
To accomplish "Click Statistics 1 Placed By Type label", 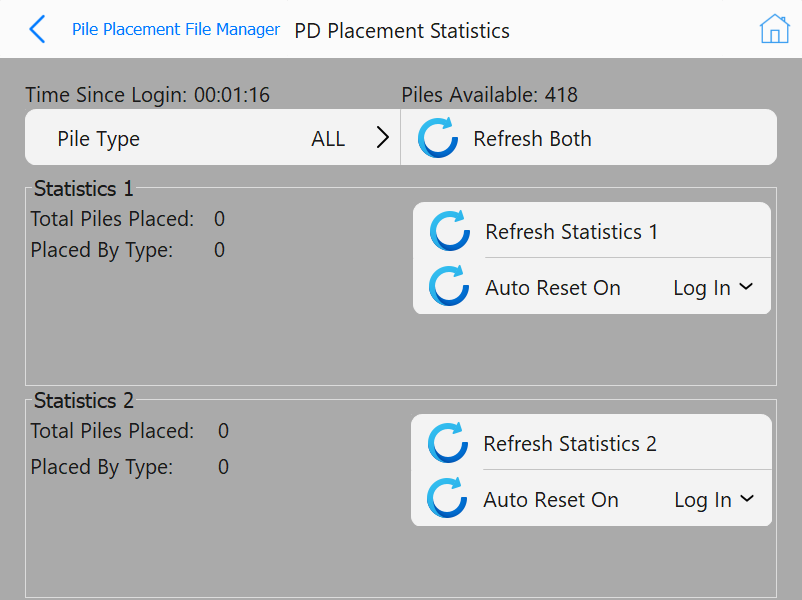I will [x=102, y=250].
